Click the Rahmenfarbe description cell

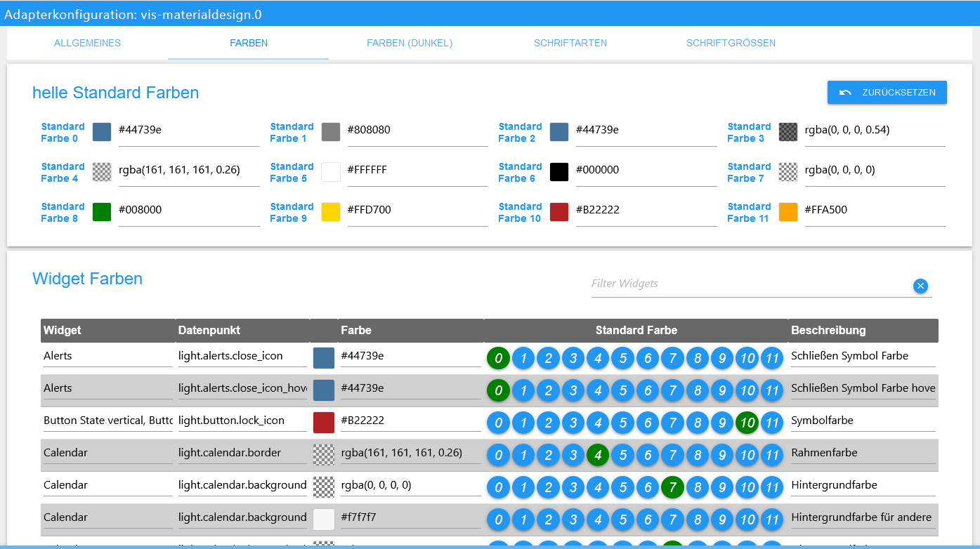(x=863, y=454)
